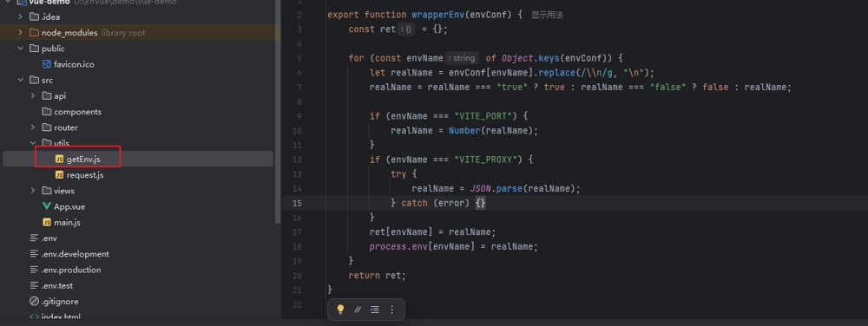This screenshot has height=326, width=868.
Task: Expand the node_modules folder arrow
Action: pyautogui.click(x=20, y=33)
